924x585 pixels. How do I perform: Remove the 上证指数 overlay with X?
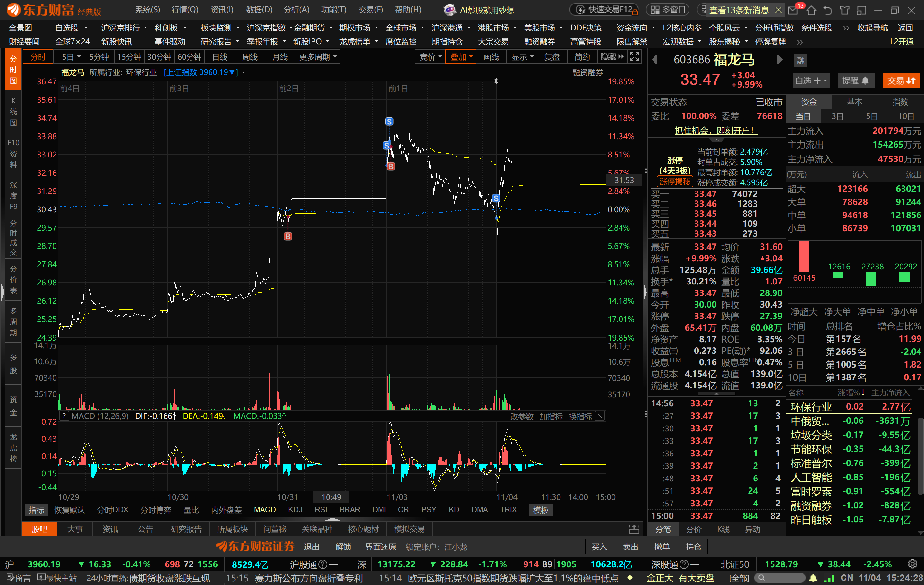tap(243, 72)
